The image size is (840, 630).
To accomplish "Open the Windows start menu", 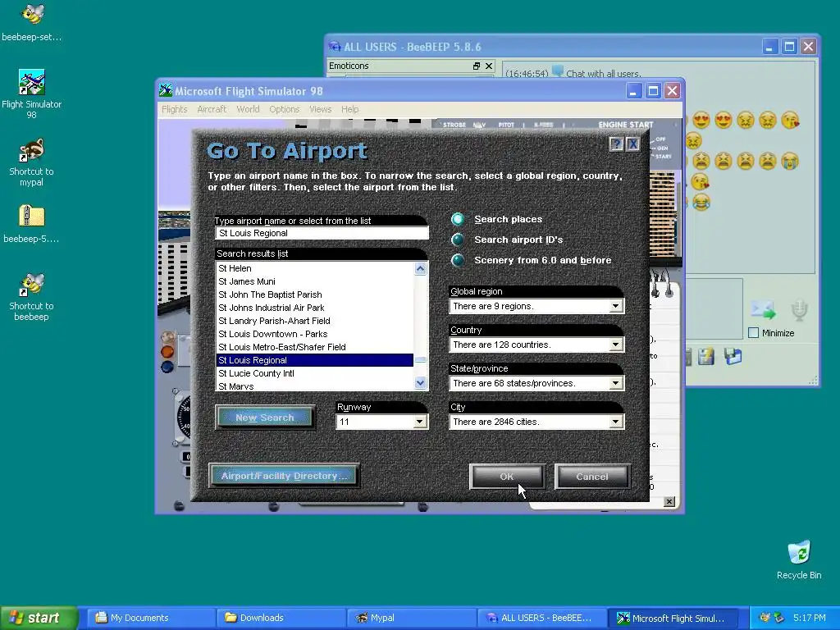I will click(x=39, y=618).
